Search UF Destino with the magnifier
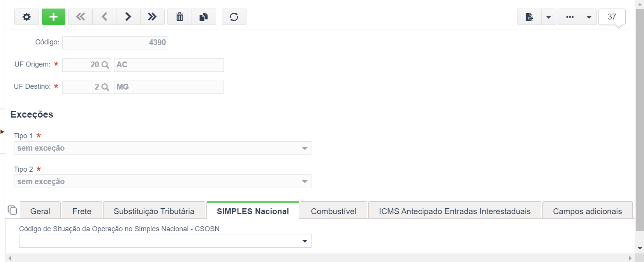The height and width of the screenshot is (262, 644). (105, 87)
